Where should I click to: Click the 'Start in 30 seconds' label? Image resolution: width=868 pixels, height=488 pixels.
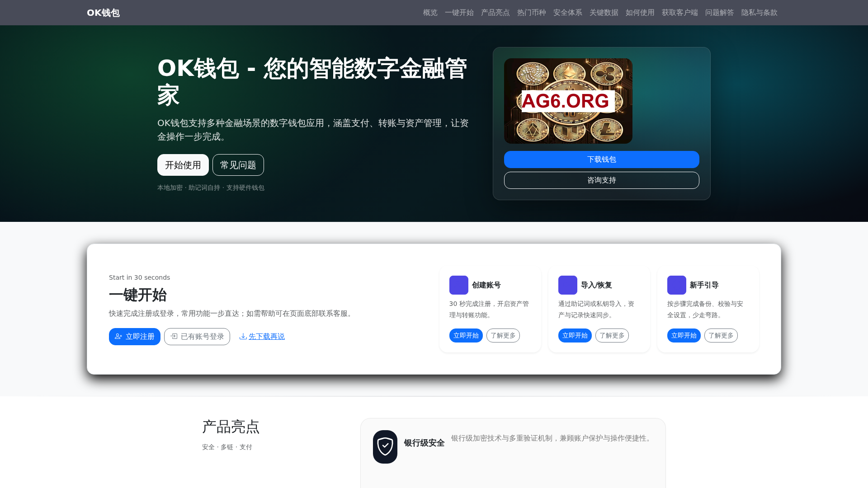coord(139,277)
